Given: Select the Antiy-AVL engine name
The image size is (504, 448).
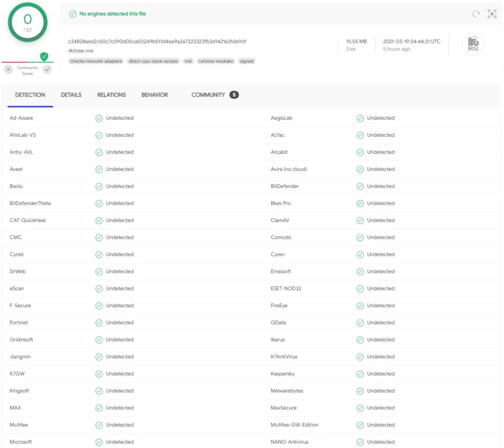Looking at the screenshot, I should coord(21,152).
